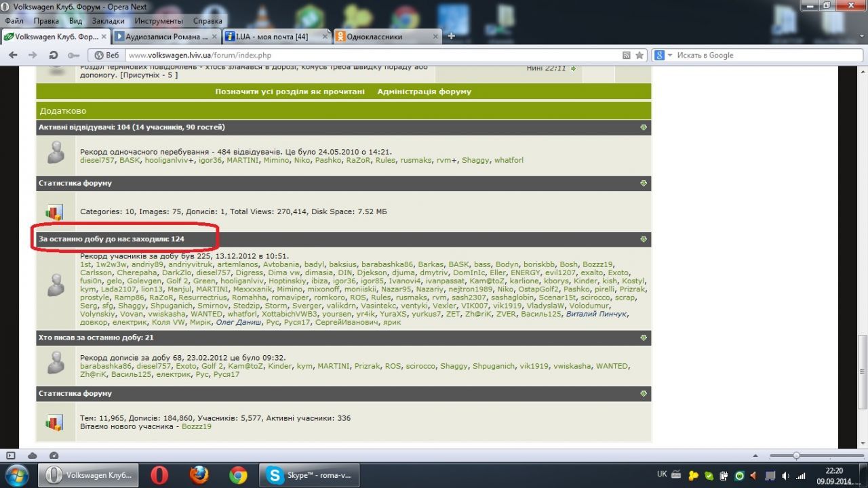Close the Volkswagen Клуб tab
The image size is (868, 488).
[x=104, y=37]
